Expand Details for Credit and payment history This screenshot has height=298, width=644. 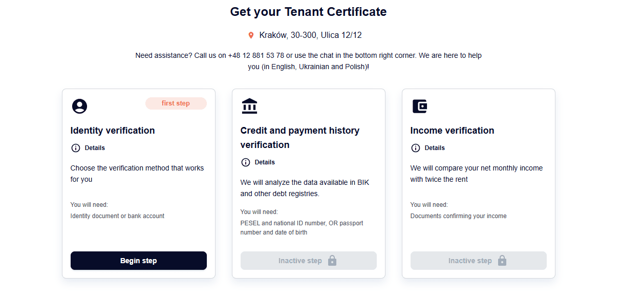tap(265, 162)
